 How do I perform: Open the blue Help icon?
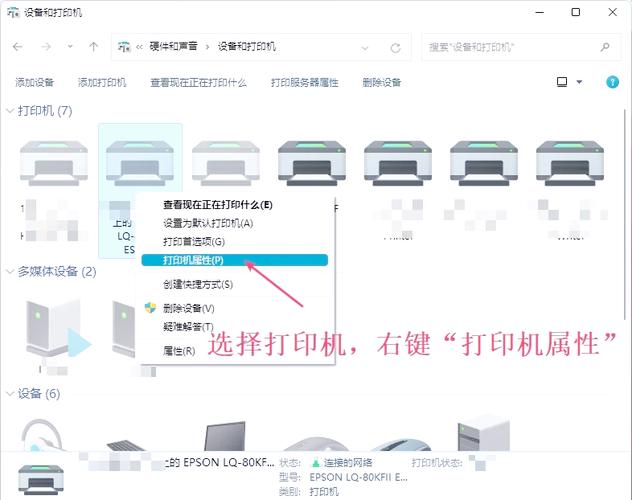click(612, 82)
